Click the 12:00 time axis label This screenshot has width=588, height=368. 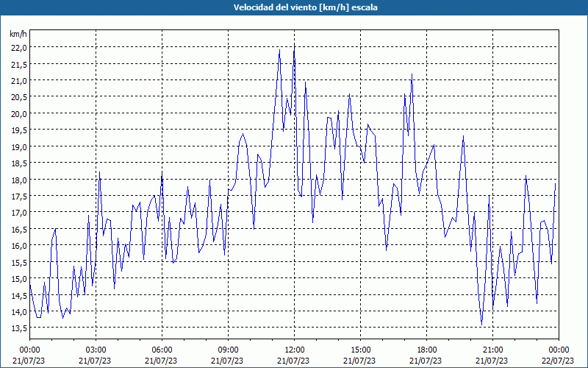[294, 350]
